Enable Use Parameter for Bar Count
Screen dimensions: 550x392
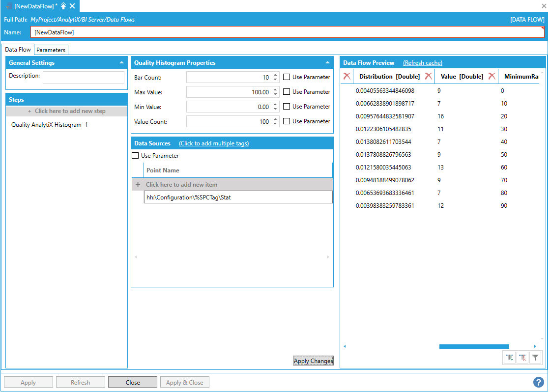[287, 77]
